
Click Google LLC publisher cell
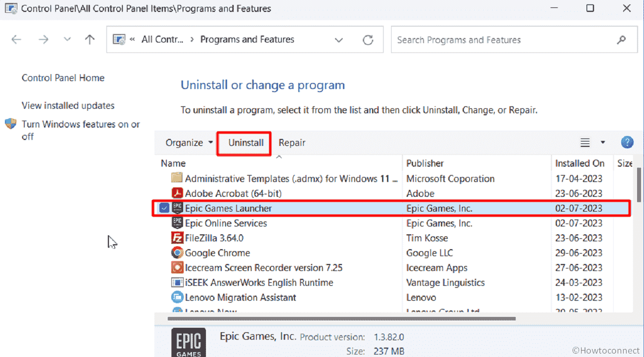tap(430, 253)
